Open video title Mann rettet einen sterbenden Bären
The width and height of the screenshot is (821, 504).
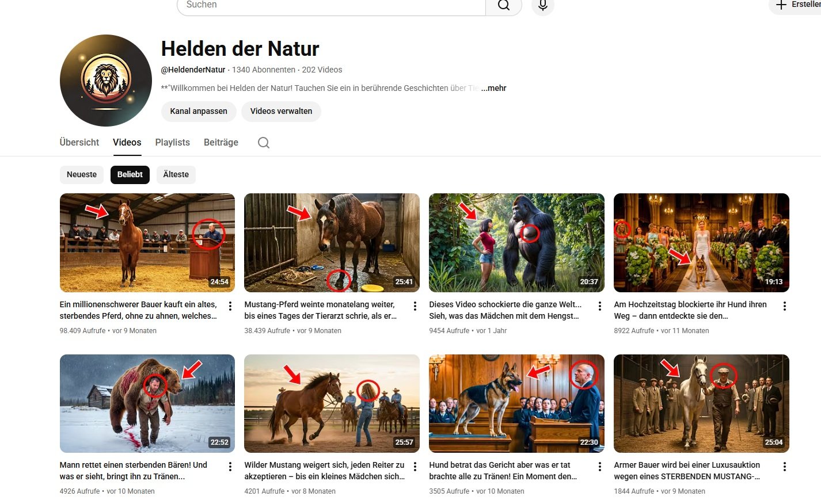click(134, 471)
